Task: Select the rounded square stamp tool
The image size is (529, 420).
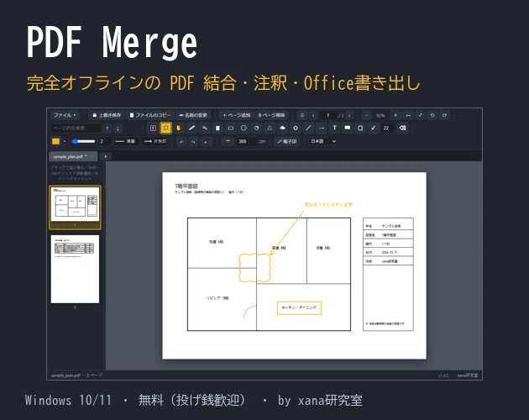Action: coord(360,128)
